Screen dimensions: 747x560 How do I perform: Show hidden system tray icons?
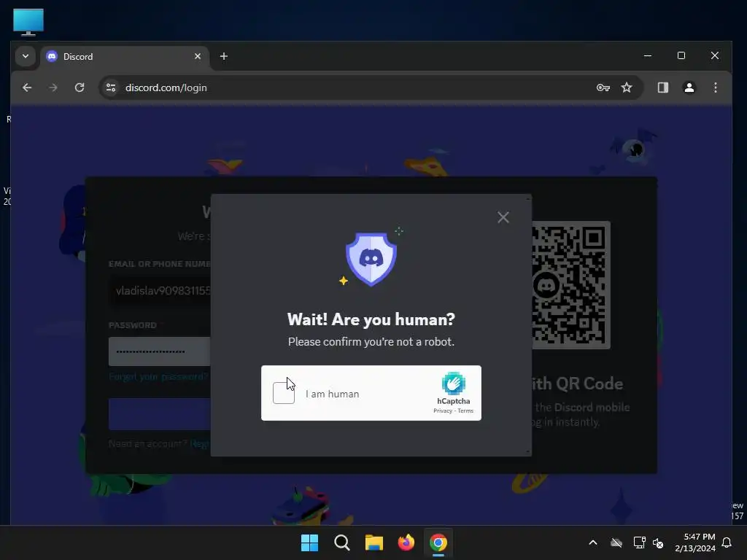(593, 542)
